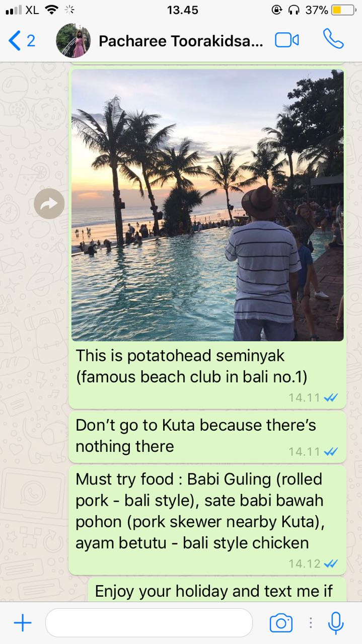Open attachments with the plus icon

[22, 623]
